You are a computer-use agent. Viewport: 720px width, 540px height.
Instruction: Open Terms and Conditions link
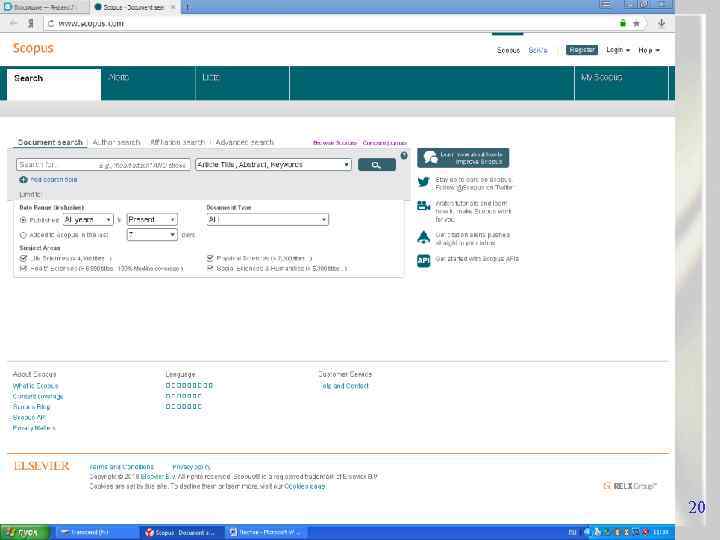coord(122,467)
